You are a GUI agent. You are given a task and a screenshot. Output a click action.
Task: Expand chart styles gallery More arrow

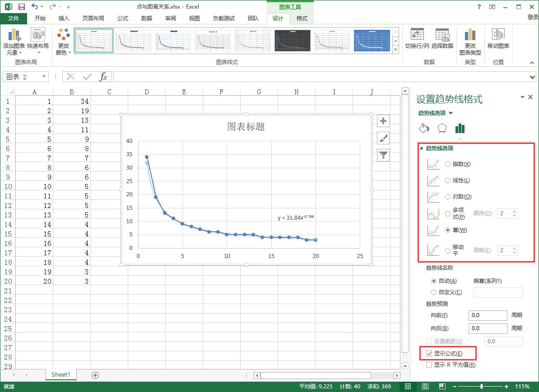395,50
